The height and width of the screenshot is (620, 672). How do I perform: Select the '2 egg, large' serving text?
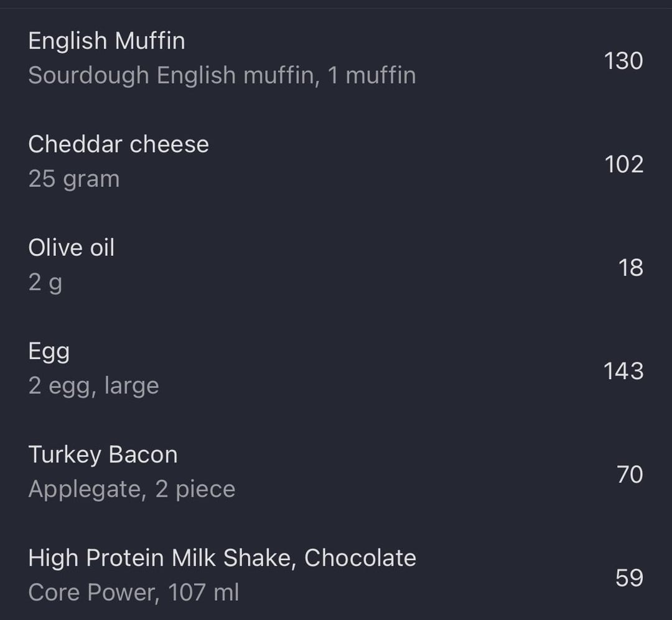(x=93, y=386)
